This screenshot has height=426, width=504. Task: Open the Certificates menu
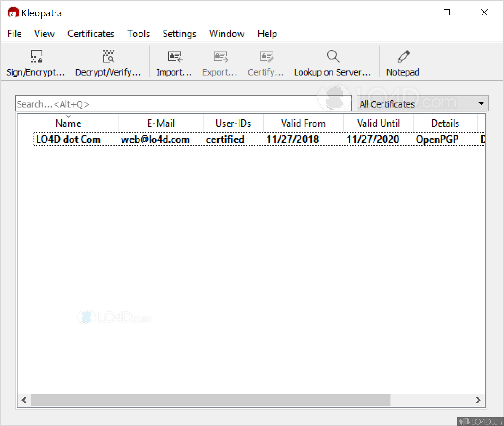[x=91, y=34]
